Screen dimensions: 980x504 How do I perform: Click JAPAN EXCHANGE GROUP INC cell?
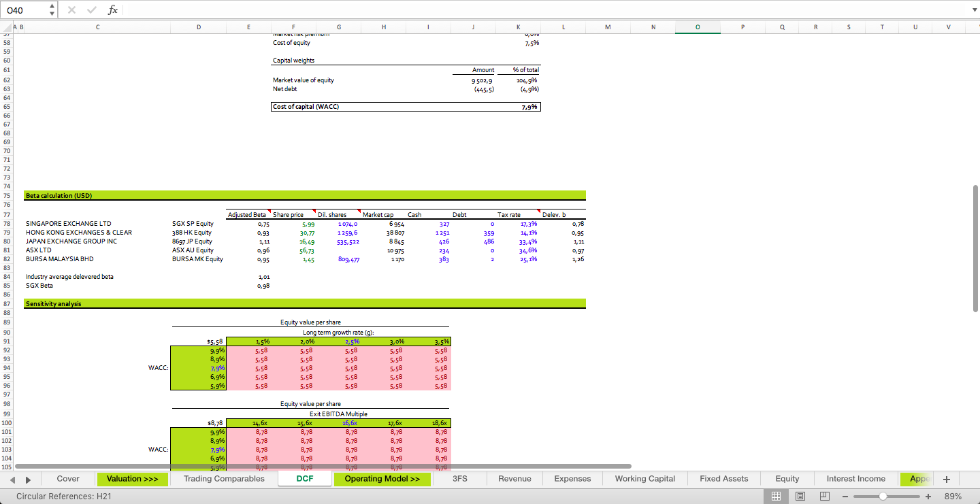[x=71, y=241]
